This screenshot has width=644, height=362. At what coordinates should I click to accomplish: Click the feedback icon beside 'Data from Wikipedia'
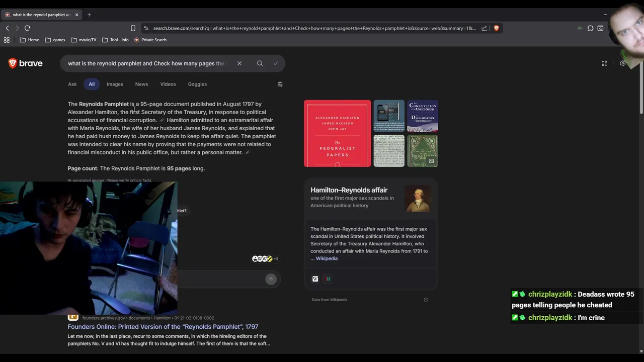426,300
